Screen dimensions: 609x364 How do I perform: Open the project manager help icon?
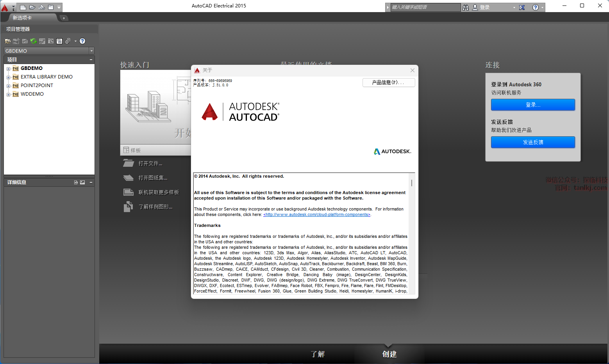(82, 41)
